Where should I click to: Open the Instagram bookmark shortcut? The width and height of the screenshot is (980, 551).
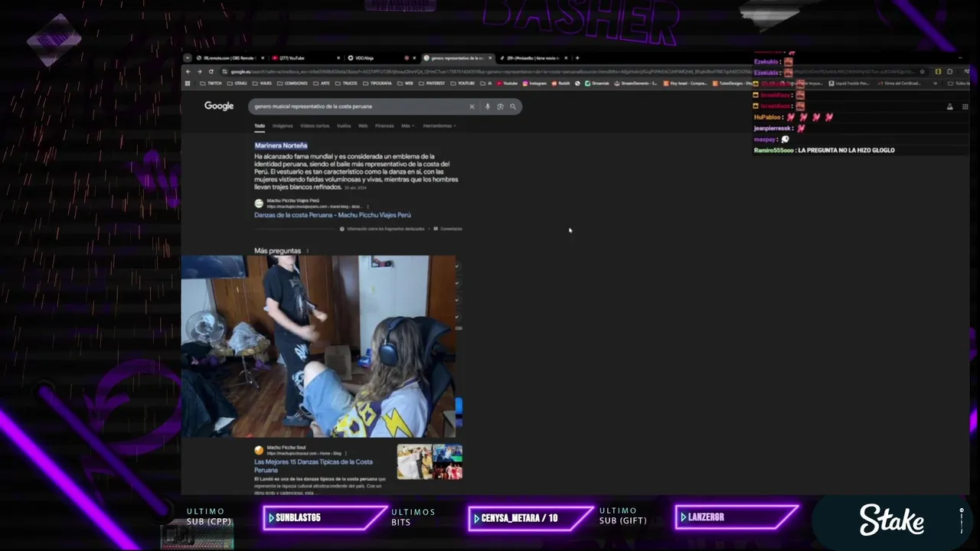point(534,83)
